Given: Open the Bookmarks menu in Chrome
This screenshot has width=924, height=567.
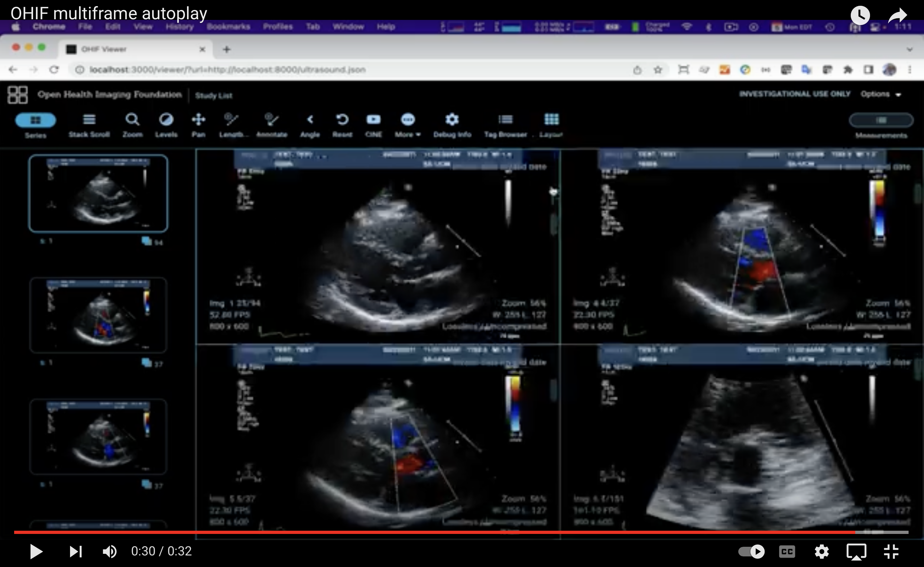Looking at the screenshot, I should (228, 27).
